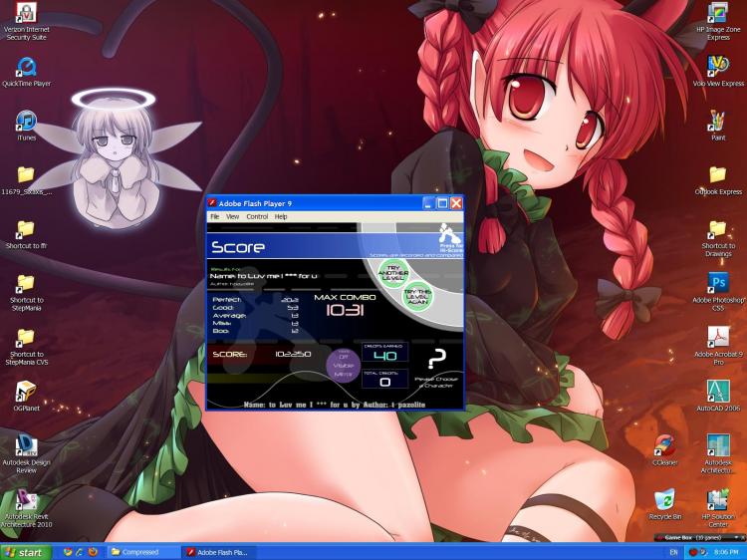747x560 pixels.
Task: Open Autodesk Design Review shortcut
Action: [x=26, y=454]
